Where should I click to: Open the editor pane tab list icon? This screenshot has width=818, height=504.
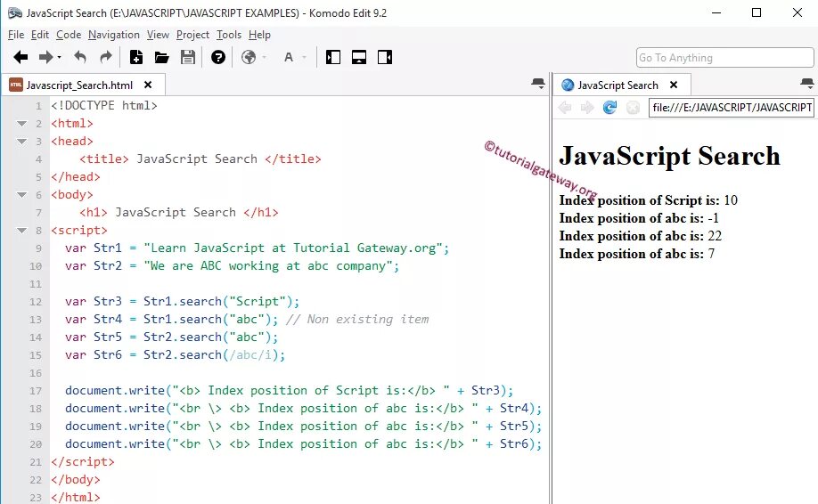(x=538, y=84)
